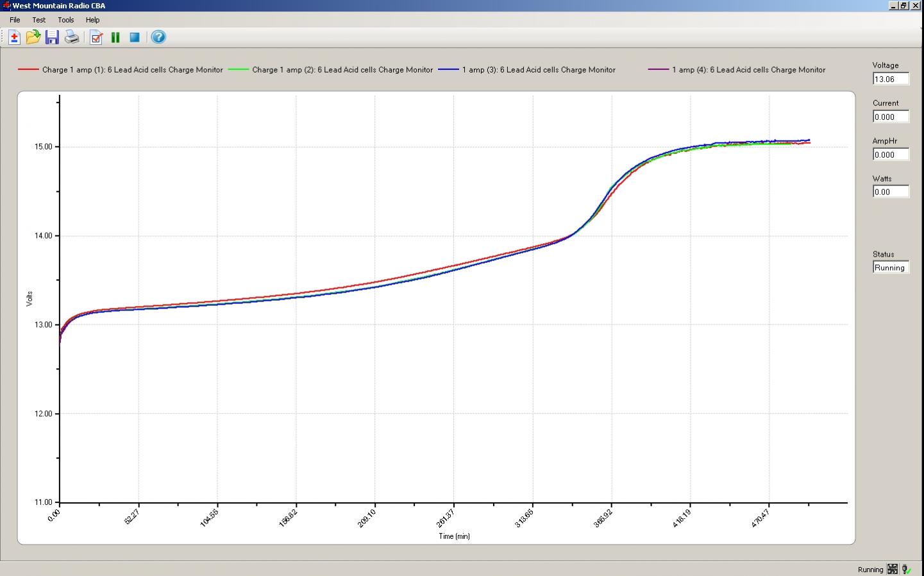Click the Voltage readout field

coord(891,79)
